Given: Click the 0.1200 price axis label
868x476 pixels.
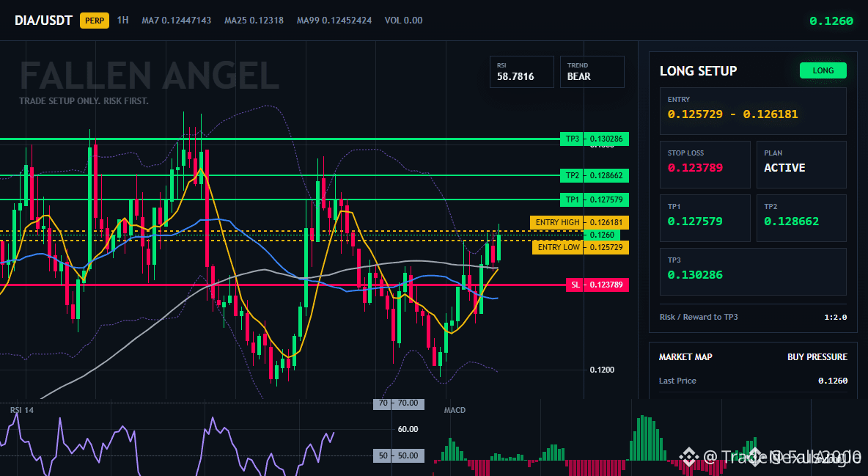Looking at the screenshot, I should coord(602,370).
